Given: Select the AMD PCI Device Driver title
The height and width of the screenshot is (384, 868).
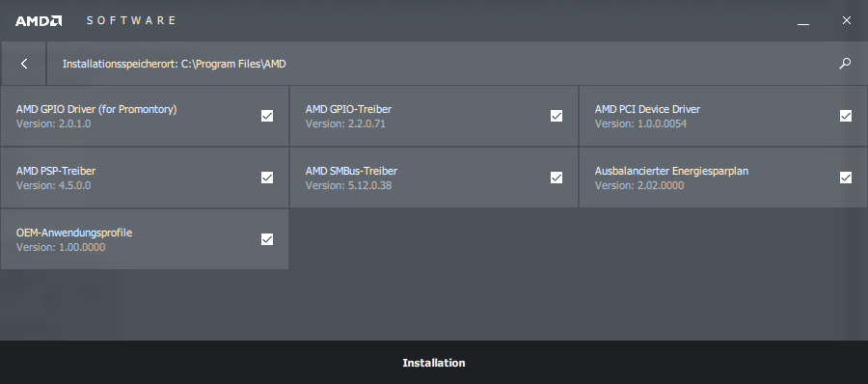Looking at the screenshot, I should tap(647, 109).
